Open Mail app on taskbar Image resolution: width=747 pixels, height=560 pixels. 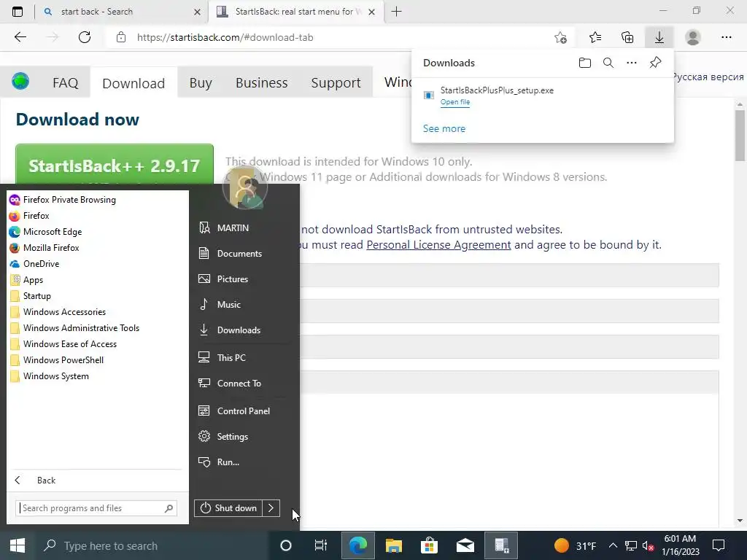[x=465, y=545]
